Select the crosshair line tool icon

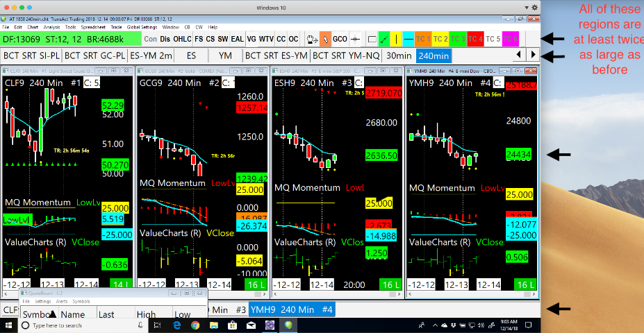pos(355,40)
